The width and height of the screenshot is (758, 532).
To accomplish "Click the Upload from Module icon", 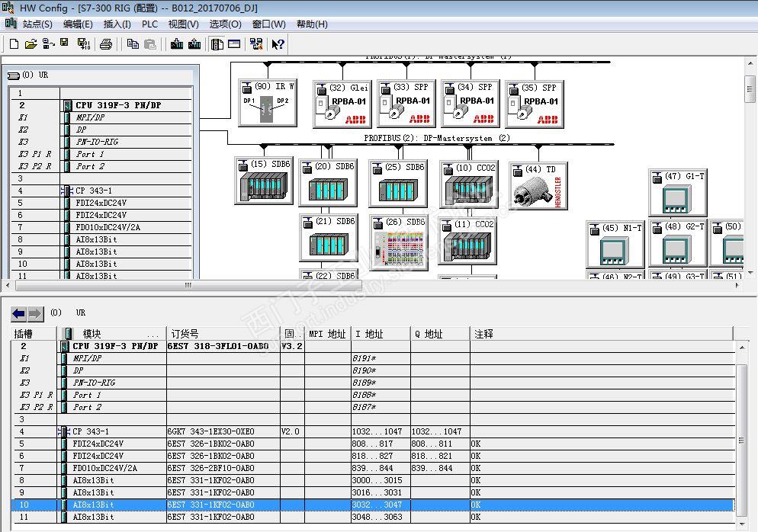I will click(x=194, y=44).
